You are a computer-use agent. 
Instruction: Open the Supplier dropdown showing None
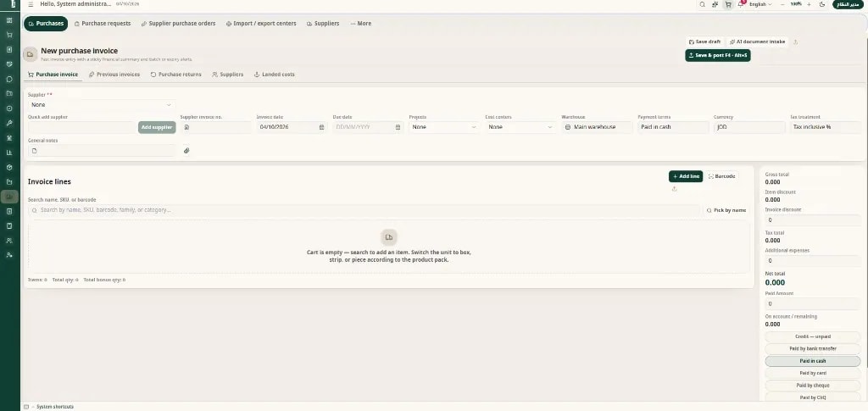click(x=102, y=104)
